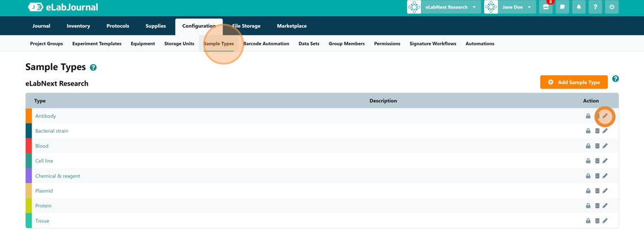644x244 pixels.
Task: Edit the Bacterial strain sample type
Action: tap(605, 131)
